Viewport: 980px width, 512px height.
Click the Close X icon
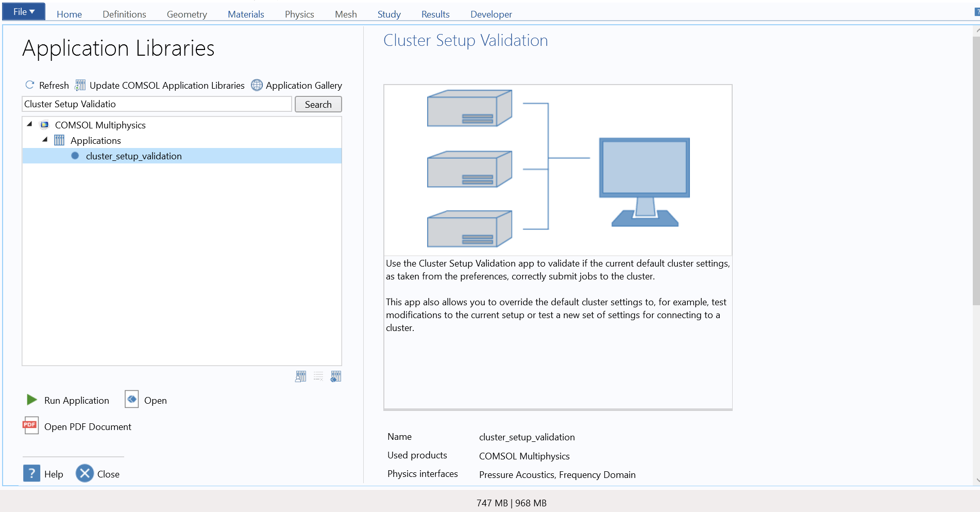85,473
